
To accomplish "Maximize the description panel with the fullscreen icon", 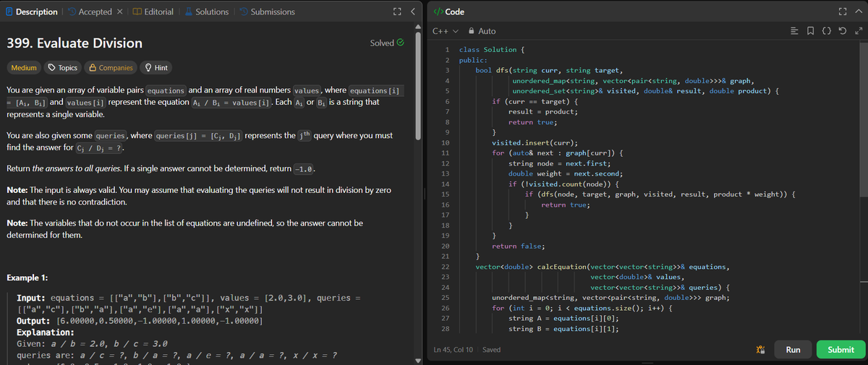I will (396, 12).
